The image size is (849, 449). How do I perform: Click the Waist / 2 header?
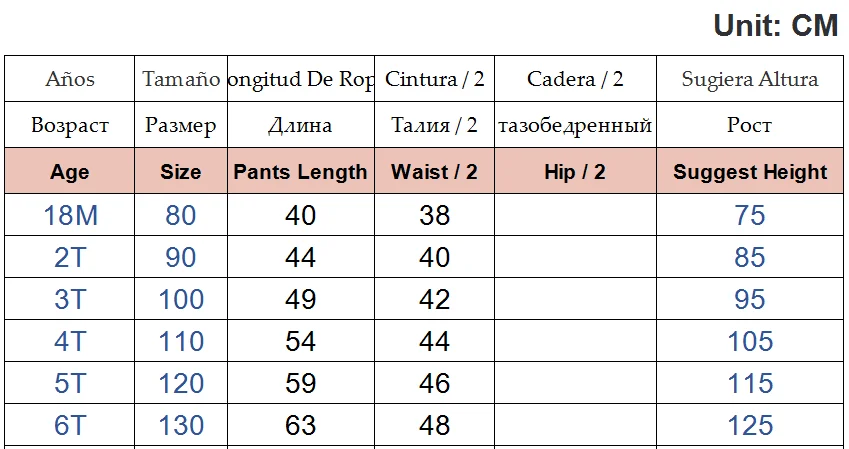tap(434, 172)
